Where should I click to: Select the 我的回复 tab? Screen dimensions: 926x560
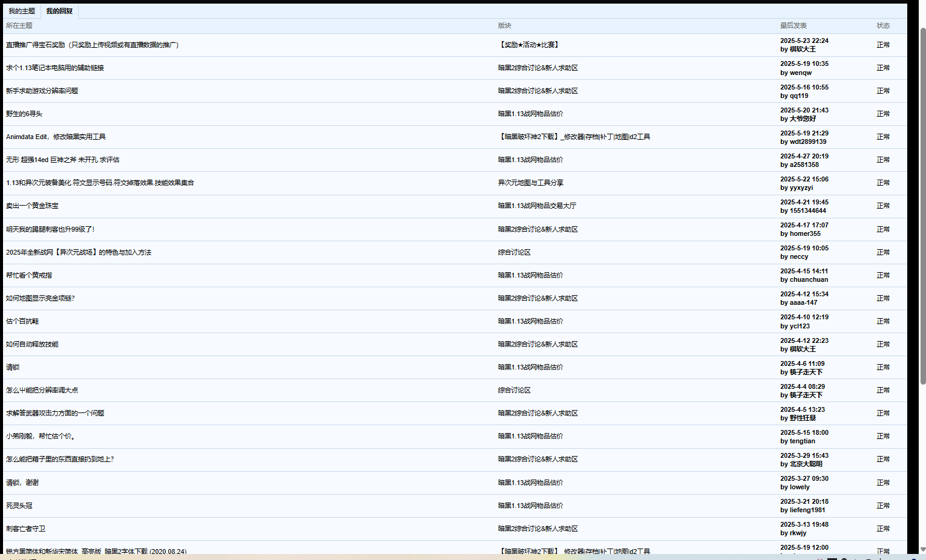(59, 11)
